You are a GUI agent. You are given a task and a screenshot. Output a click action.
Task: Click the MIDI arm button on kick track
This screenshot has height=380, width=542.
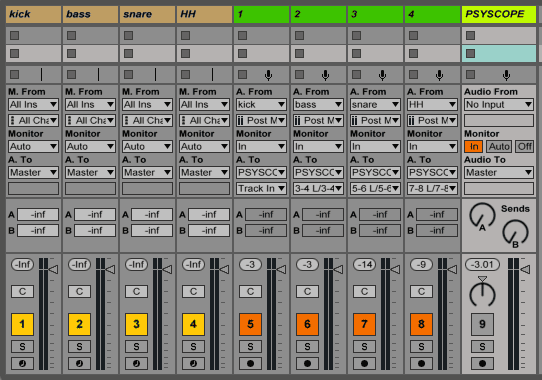(x=22, y=363)
